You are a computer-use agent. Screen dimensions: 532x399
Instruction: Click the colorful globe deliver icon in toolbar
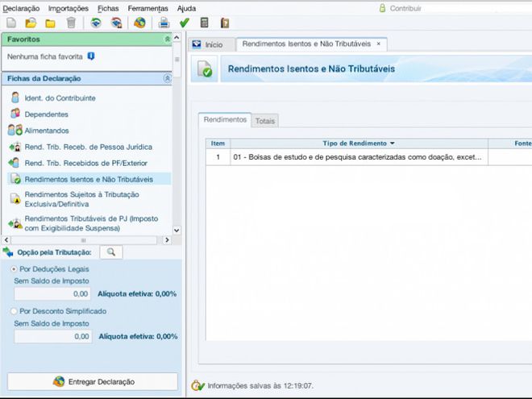(139, 23)
